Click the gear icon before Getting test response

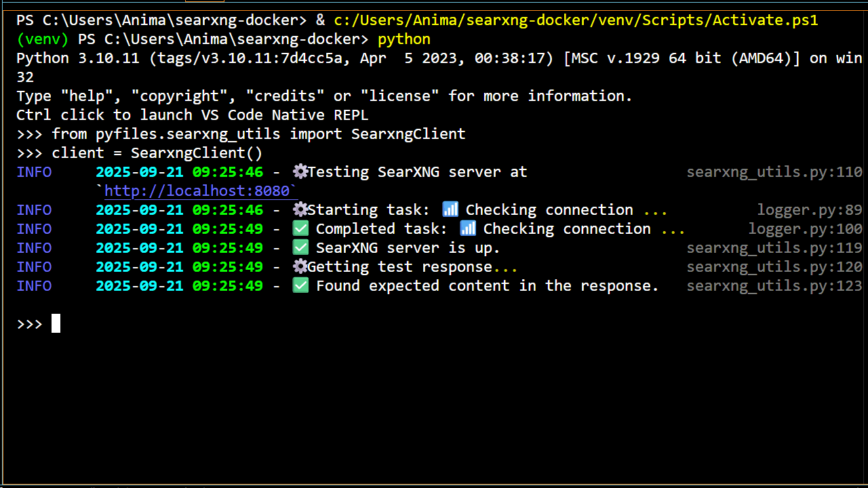(x=299, y=266)
